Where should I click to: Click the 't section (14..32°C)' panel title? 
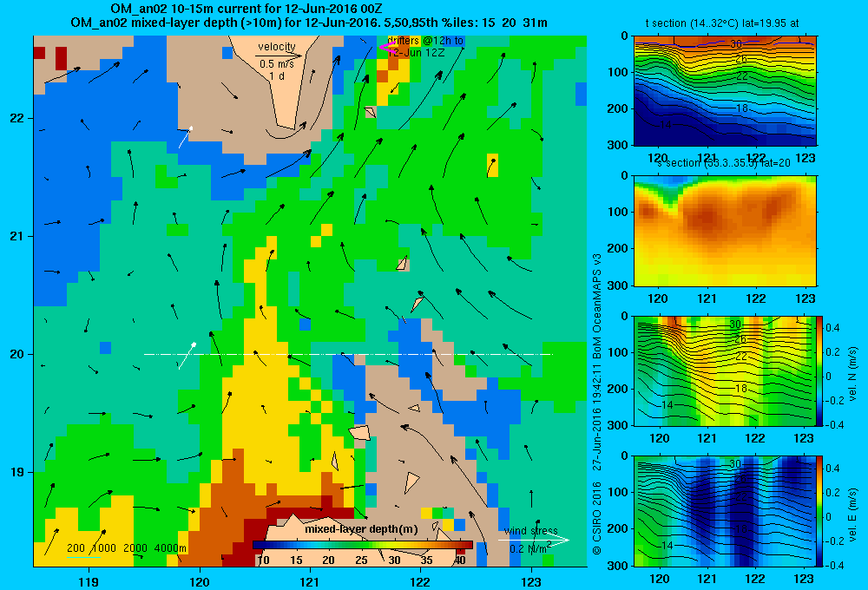coord(722,23)
